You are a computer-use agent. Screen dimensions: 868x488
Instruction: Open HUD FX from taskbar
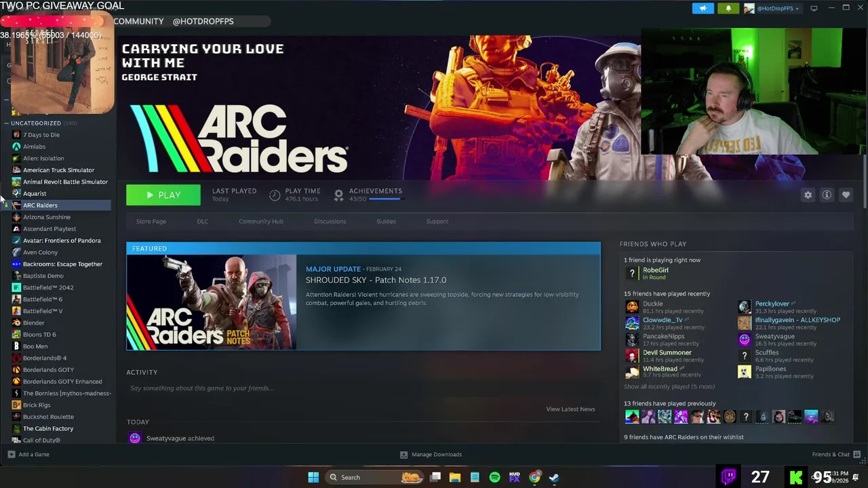click(x=514, y=477)
